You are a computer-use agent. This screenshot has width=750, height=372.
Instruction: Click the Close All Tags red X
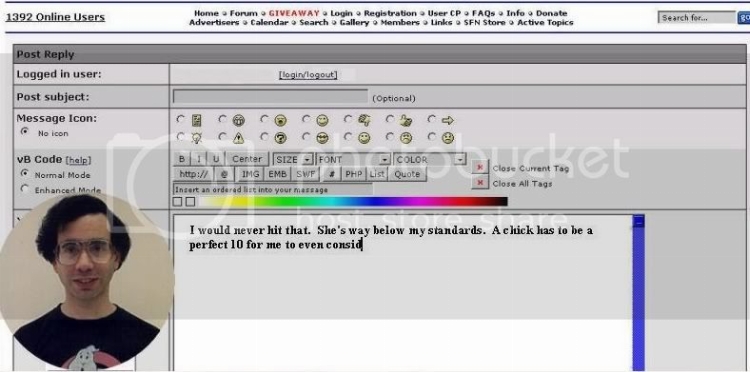point(480,183)
